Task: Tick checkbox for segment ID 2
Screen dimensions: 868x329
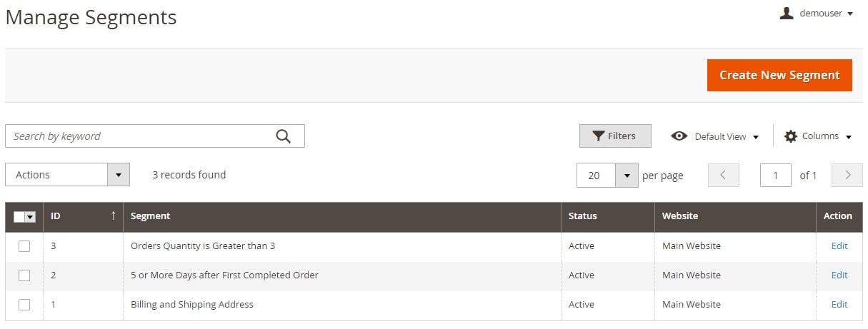Action: [x=24, y=275]
